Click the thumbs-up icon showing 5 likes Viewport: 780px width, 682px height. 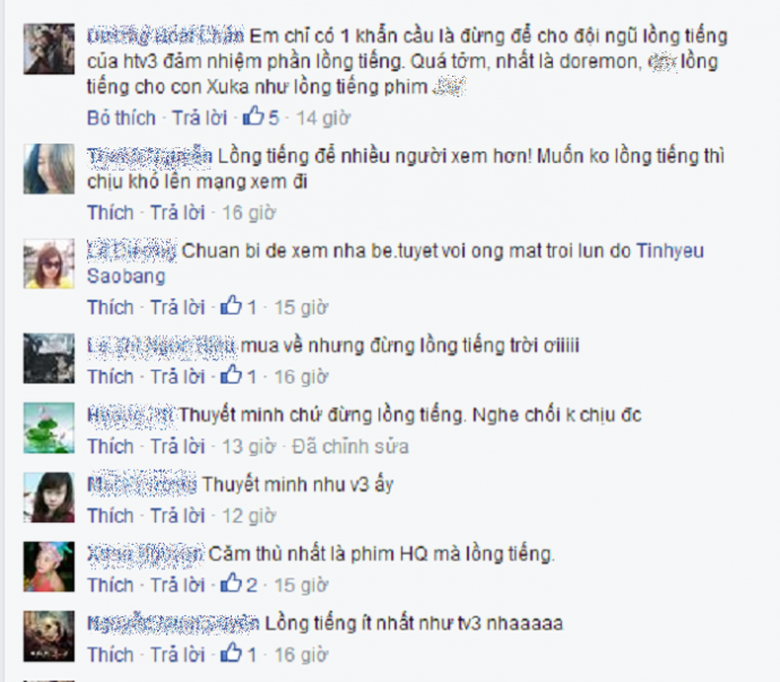coord(253,116)
